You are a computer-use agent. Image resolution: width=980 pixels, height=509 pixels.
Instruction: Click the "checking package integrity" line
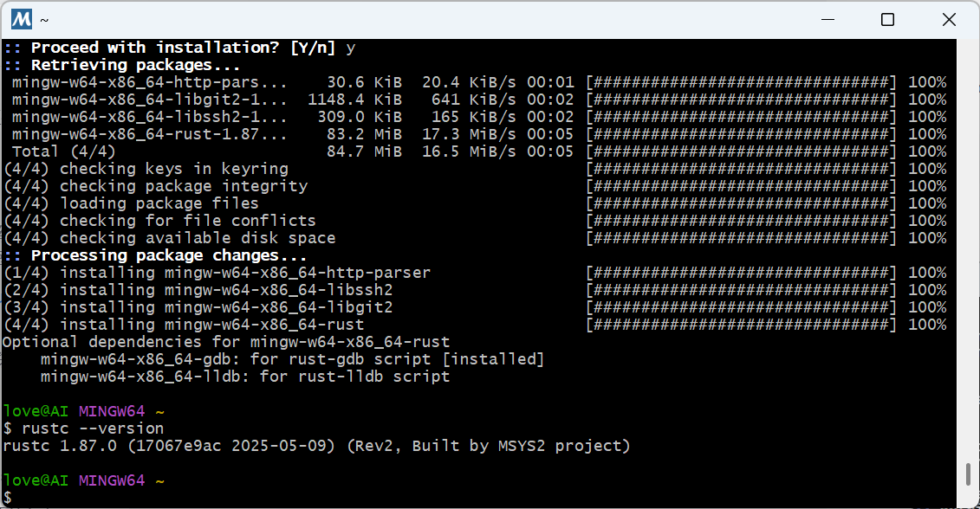[x=156, y=186]
